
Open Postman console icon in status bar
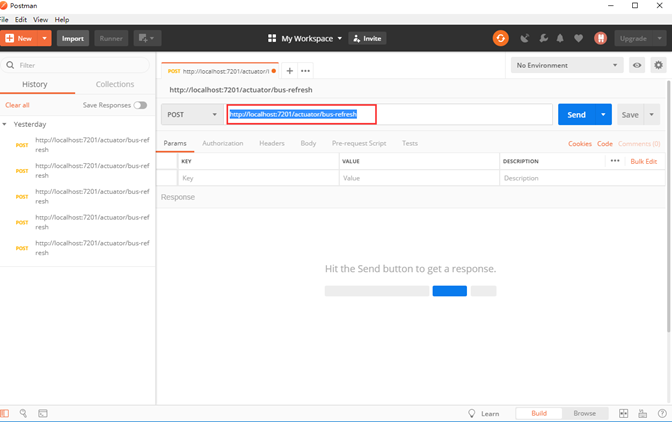(43, 413)
